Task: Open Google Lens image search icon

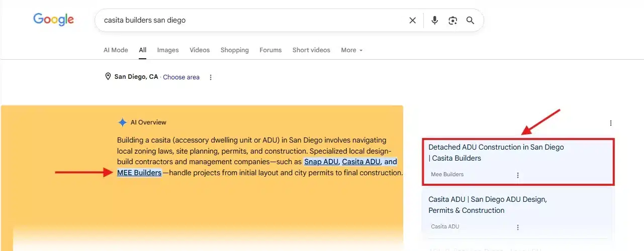Action: (x=453, y=21)
